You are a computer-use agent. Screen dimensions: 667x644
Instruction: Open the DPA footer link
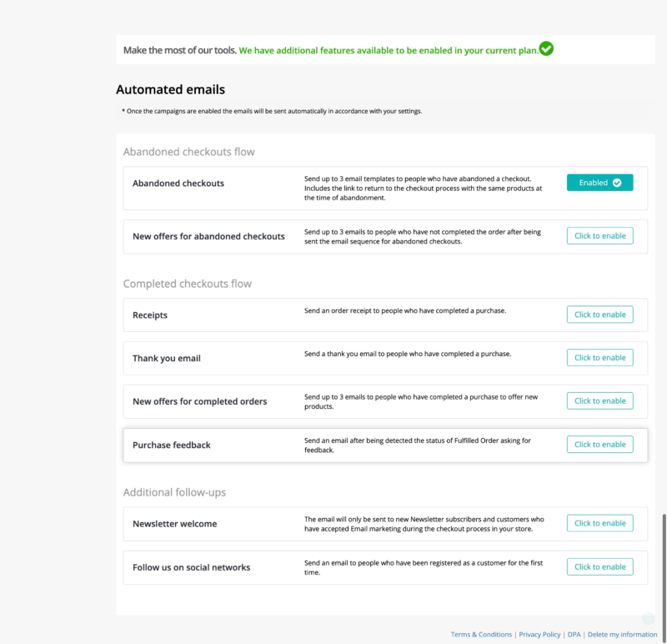point(574,635)
